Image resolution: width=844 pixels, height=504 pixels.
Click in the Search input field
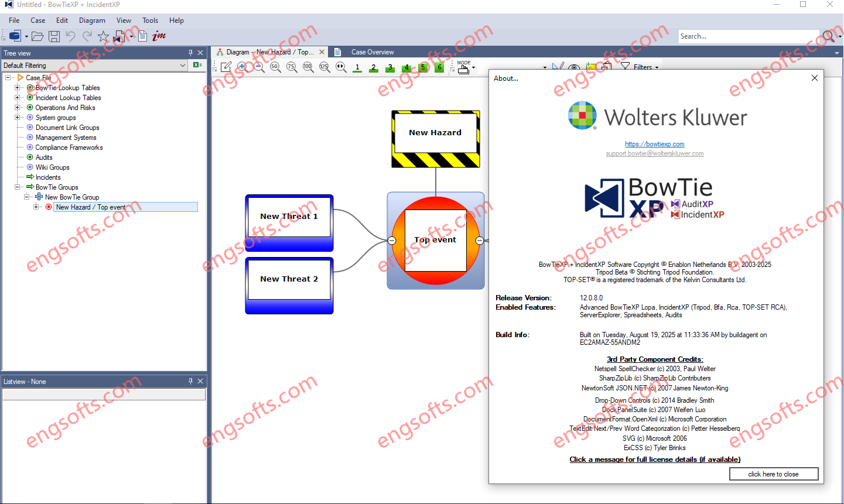(x=749, y=36)
